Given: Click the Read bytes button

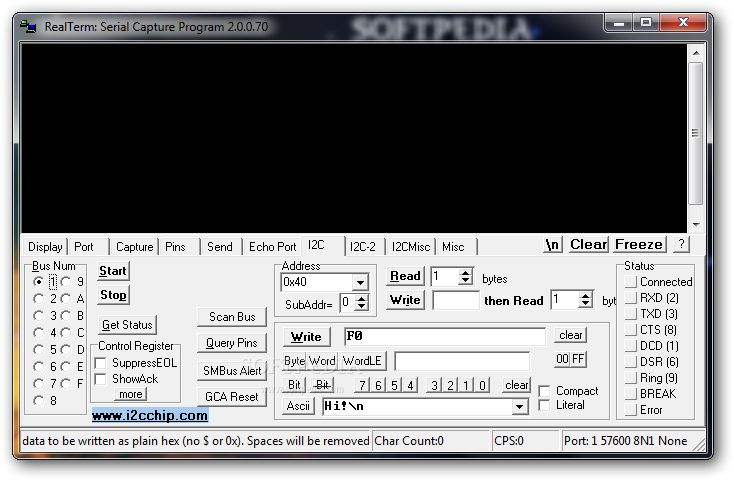Looking at the screenshot, I should point(405,276).
